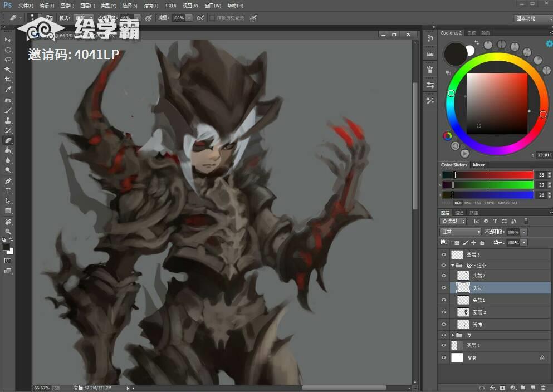Select the Clone Stamp tool
The width and height of the screenshot is (553, 392).
pos(8,120)
